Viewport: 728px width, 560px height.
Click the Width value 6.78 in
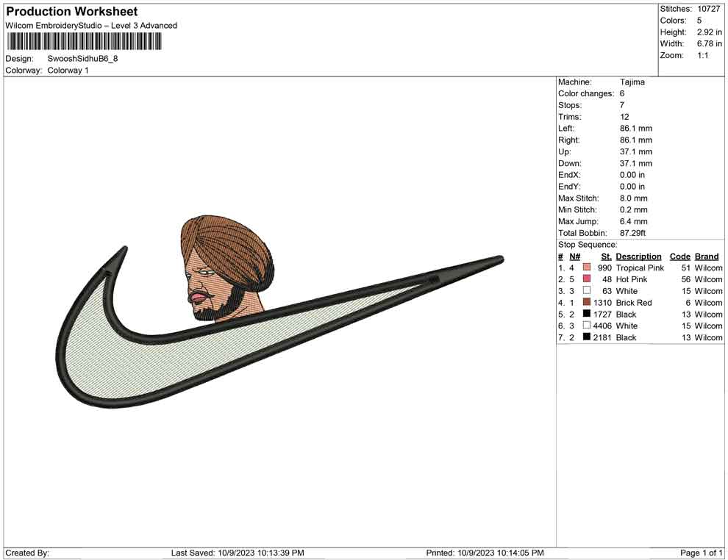pos(709,43)
